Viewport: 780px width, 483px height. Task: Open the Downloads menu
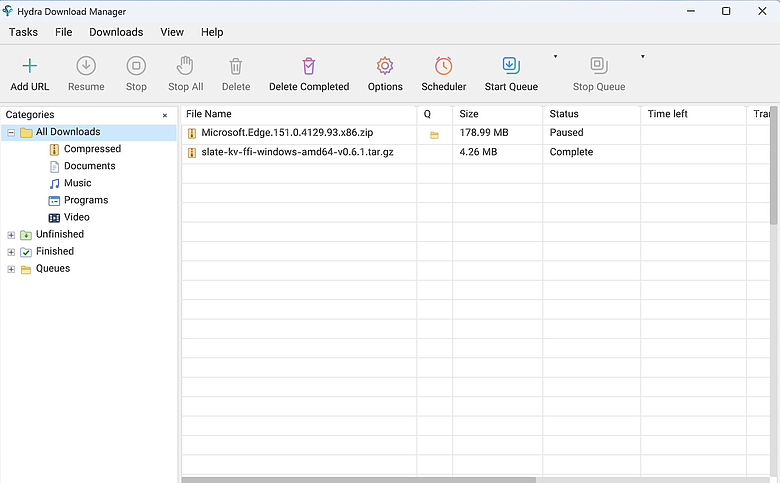click(x=116, y=32)
